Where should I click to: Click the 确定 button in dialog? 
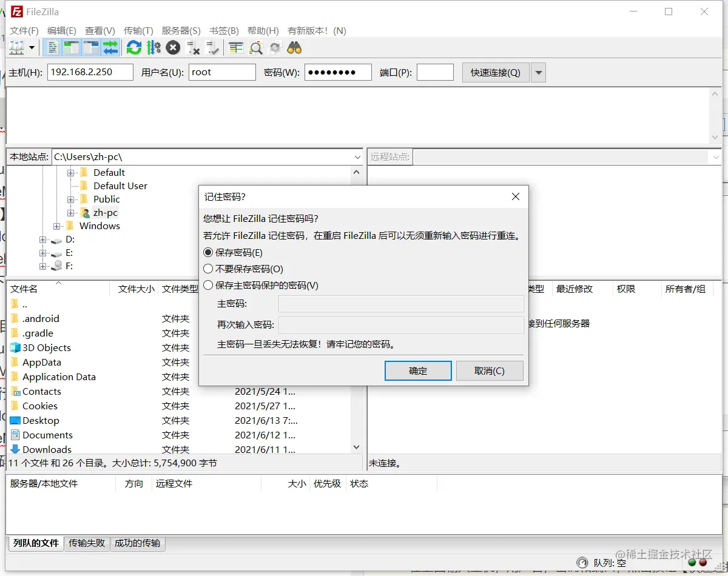[x=418, y=371]
